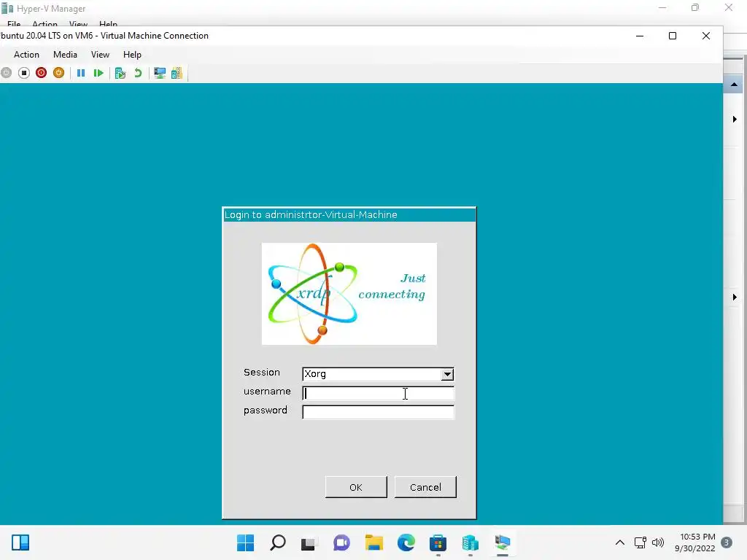Image resolution: width=747 pixels, height=560 pixels.
Task: Expand lower arrow in Hyper-V Manager actions pane
Action: pyautogui.click(x=735, y=297)
